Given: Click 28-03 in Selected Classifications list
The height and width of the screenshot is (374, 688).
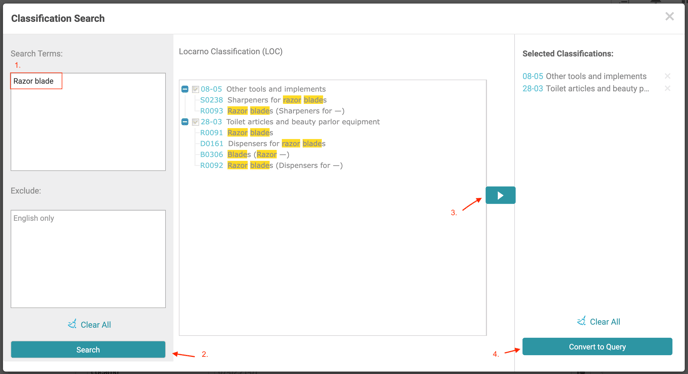Looking at the screenshot, I should tap(532, 88).
